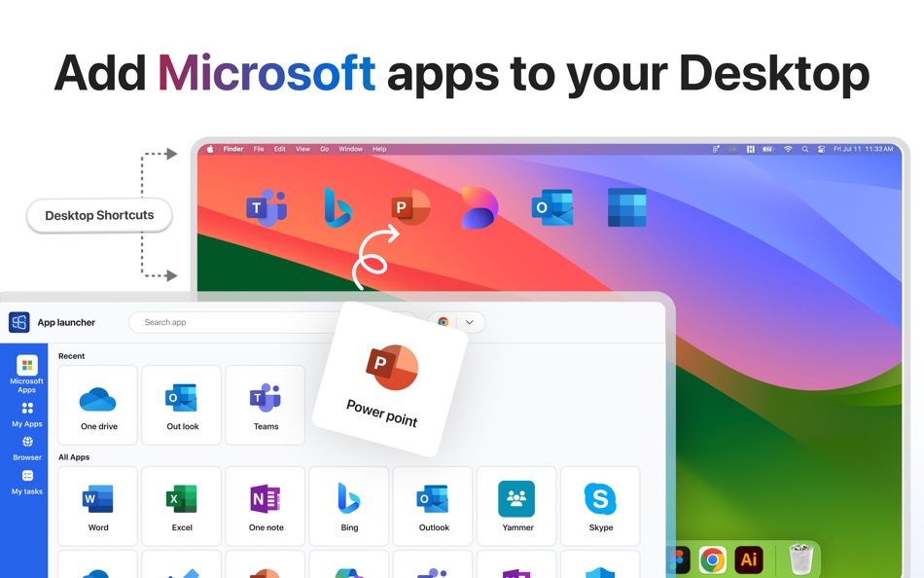Launch Skype from All Apps
This screenshot has height=578, width=924.
(600, 506)
